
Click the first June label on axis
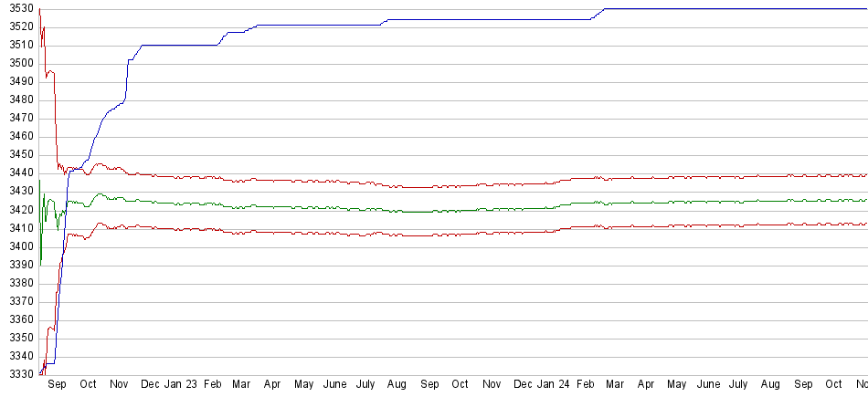pyautogui.click(x=335, y=385)
